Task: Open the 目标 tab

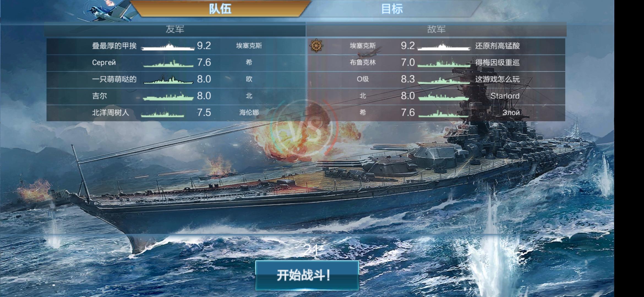Action: (x=392, y=9)
